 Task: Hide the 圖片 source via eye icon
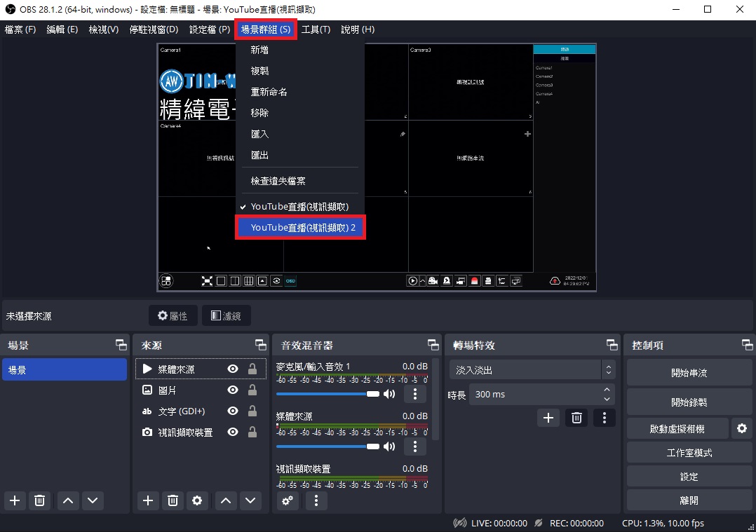coord(233,390)
